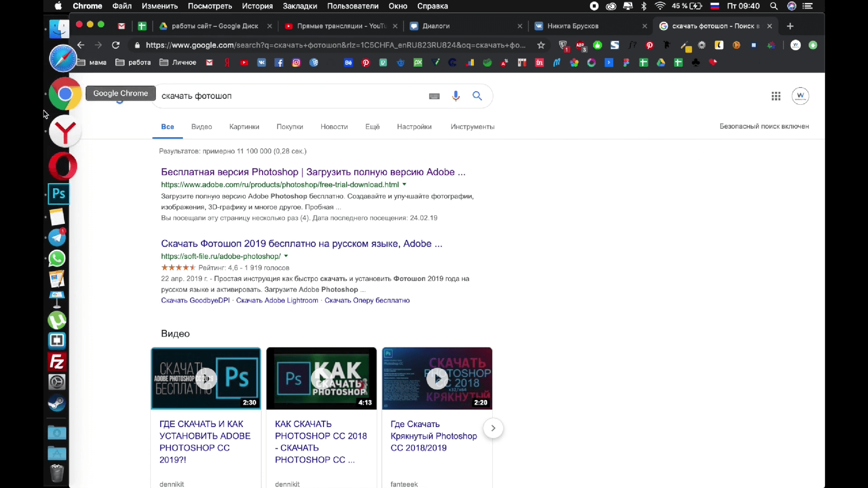Expand soft-file.ru result URL dropdown arrow
The image size is (868, 488).
(286, 256)
